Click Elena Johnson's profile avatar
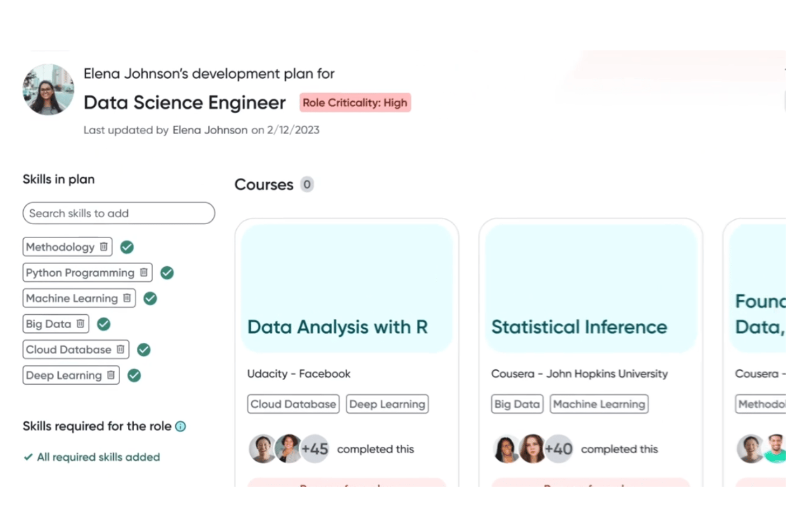The image size is (798, 532). point(48,89)
